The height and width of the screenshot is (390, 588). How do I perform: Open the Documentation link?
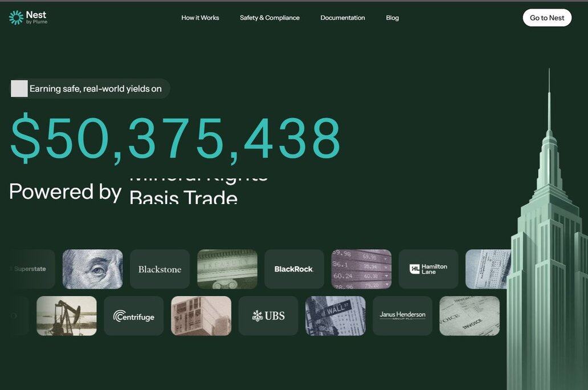coord(342,18)
